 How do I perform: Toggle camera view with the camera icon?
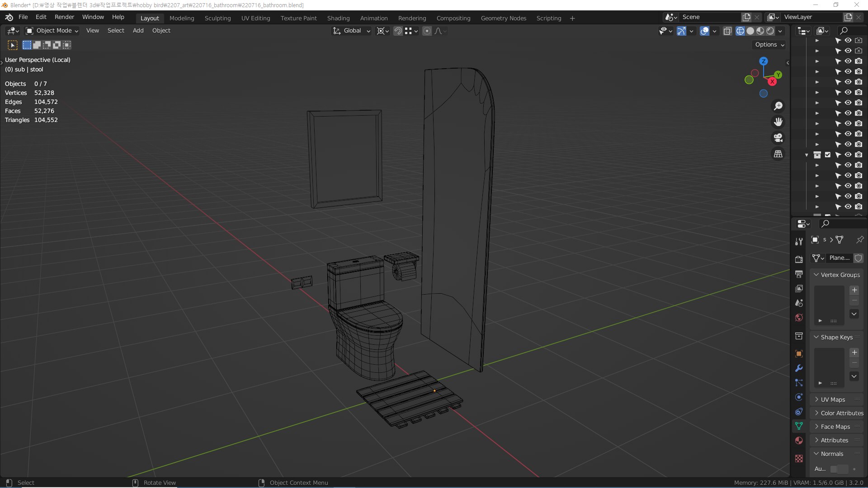click(778, 138)
